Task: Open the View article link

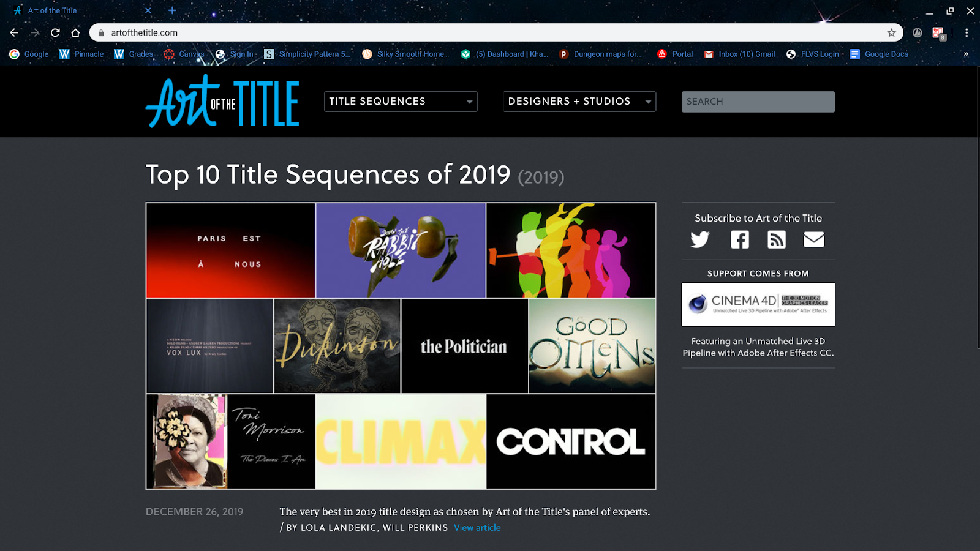Action: click(477, 527)
